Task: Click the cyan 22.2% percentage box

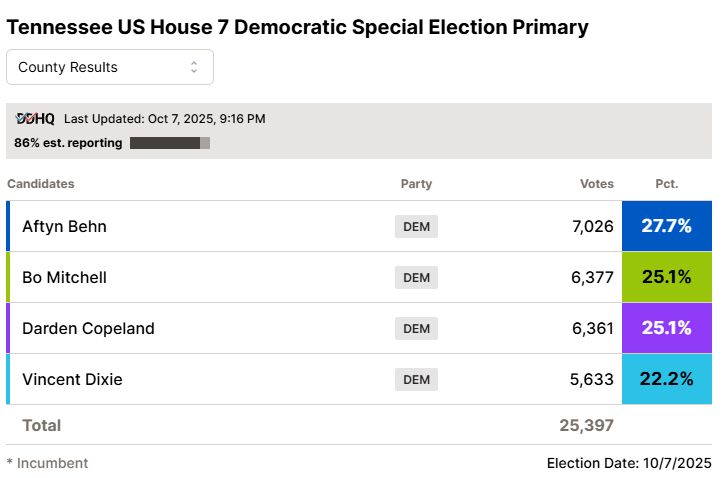Action: pyautogui.click(x=666, y=379)
